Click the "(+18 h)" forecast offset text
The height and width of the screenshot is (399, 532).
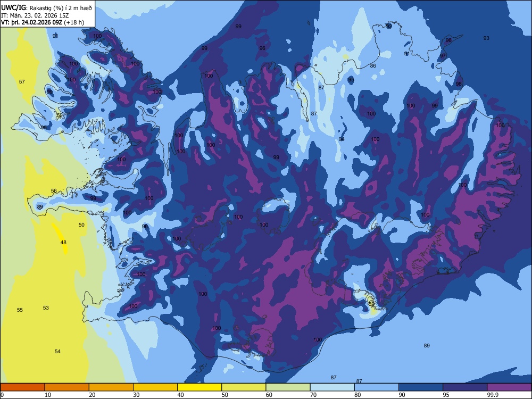(x=73, y=22)
